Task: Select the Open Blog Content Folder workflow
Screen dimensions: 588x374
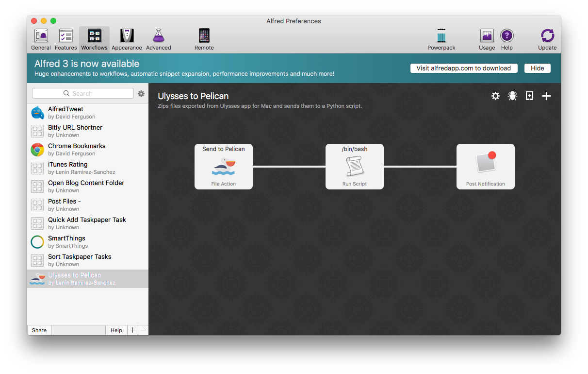Action: pyautogui.click(x=88, y=187)
